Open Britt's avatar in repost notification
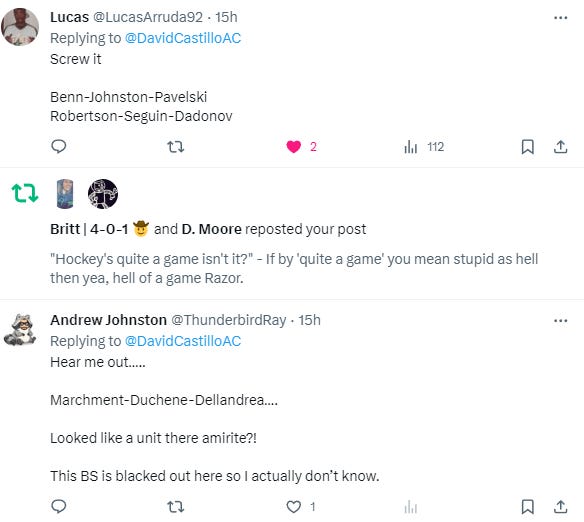Screen dimensions: 584x522 (x=65, y=194)
